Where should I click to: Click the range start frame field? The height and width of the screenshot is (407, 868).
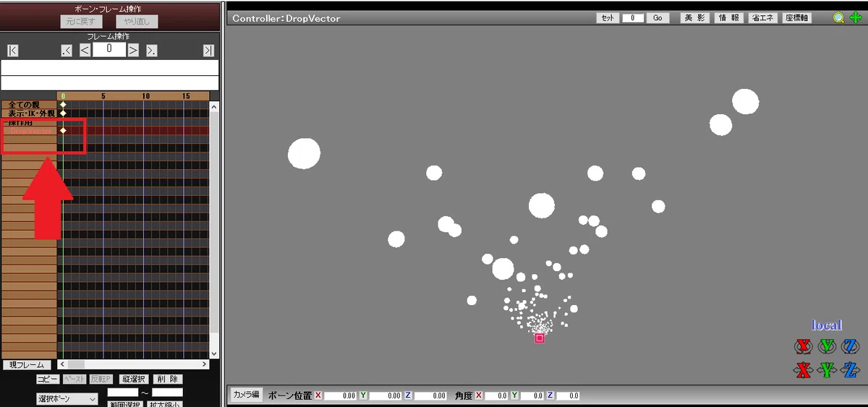coord(123,392)
